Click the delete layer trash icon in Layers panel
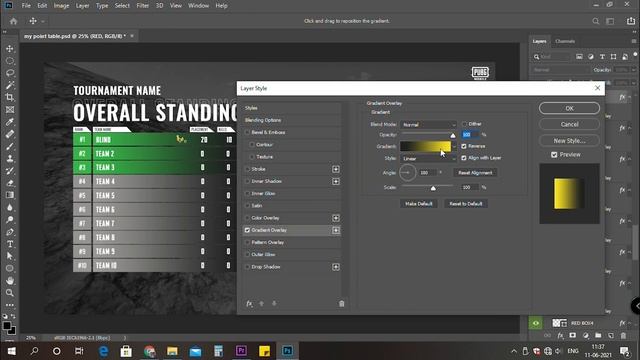 click(x=623, y=336)
